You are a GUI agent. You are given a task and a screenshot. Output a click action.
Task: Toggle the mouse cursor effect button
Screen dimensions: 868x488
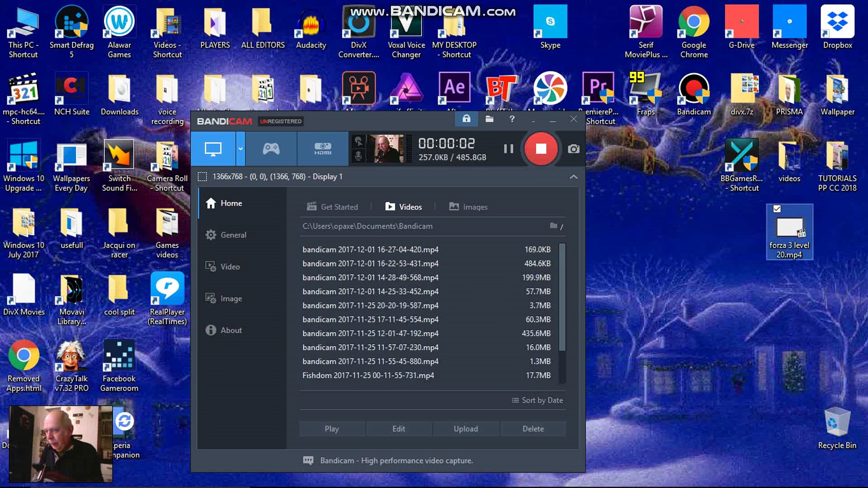[x=358, y=141]
